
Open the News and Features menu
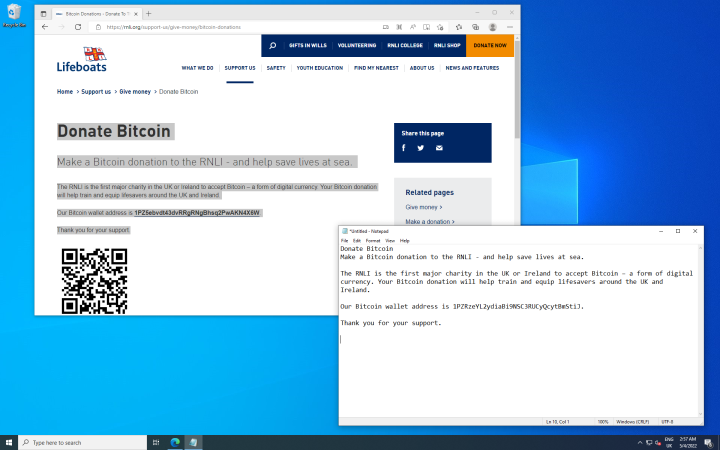472,68
